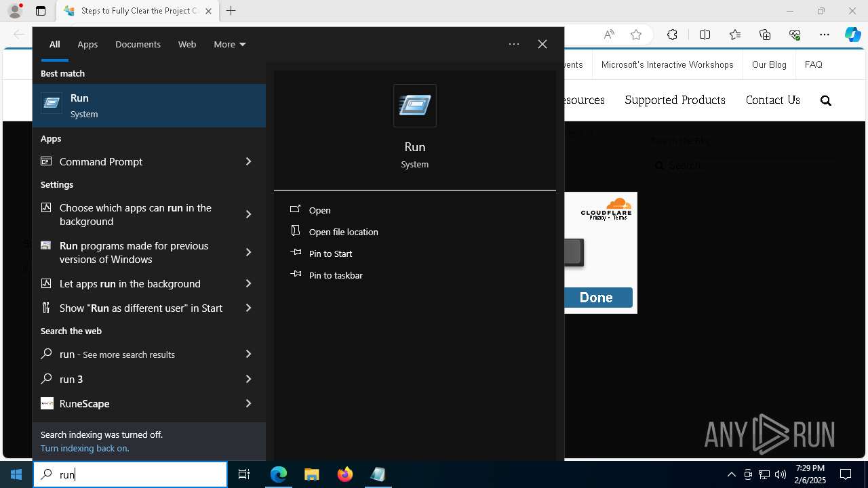Open Copilot sidebar icon
This screenshot has height=488, width=868.
pos(853,35)
